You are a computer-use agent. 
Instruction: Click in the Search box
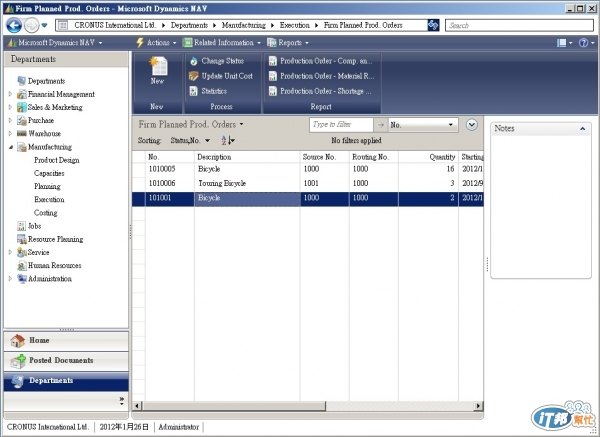(x=519, y=26)
